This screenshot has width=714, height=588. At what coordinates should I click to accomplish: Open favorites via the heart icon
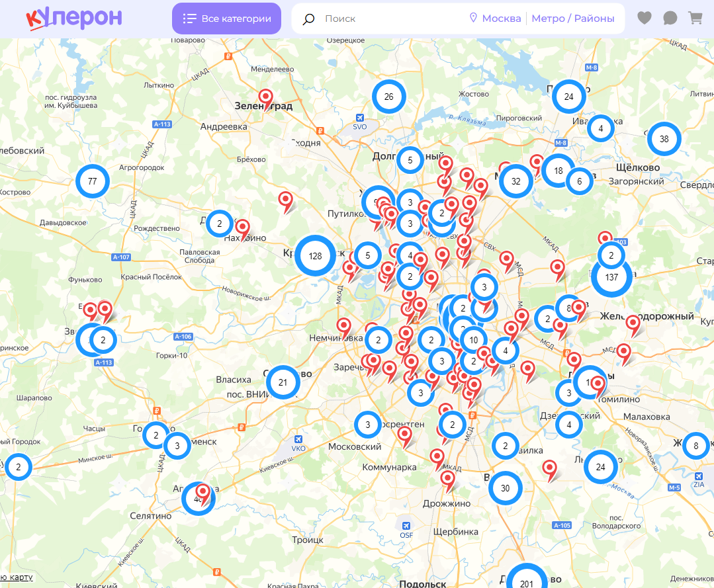click(645, 19)
